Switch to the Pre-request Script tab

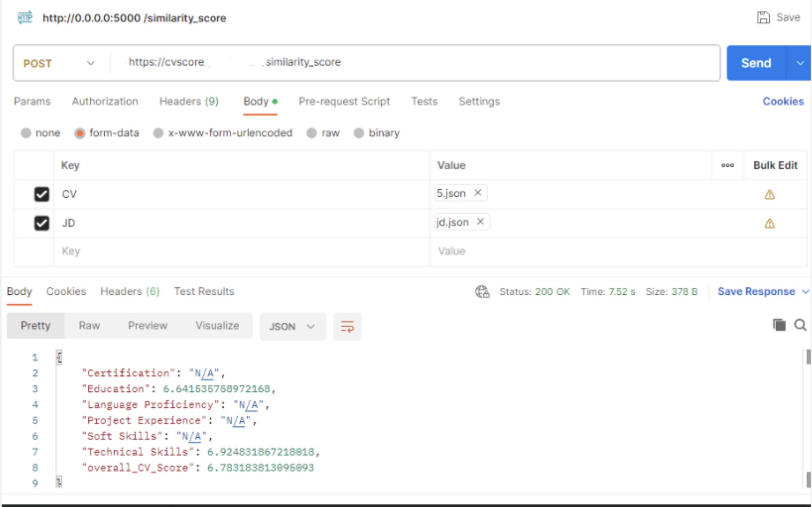coord(344,101)
